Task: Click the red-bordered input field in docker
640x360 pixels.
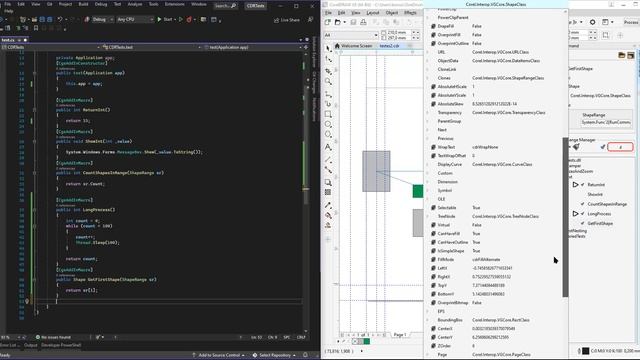Action: pyautogui.click(x=620, y=147)
